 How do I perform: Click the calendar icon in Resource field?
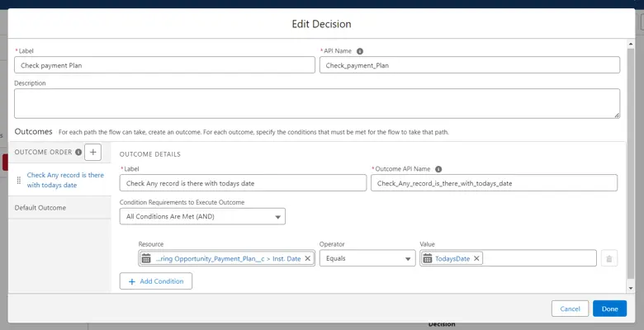146,258
